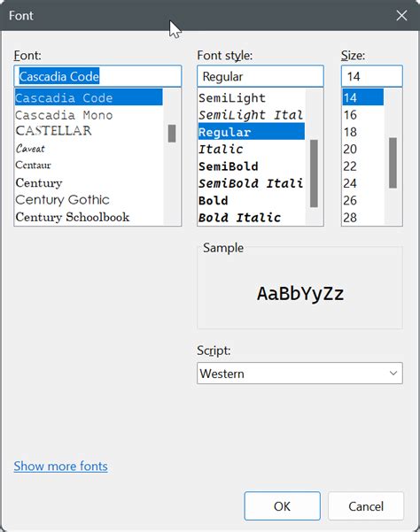Select CASTELLAR font
Screen dimensions: 420x532
tap(89, 131)
